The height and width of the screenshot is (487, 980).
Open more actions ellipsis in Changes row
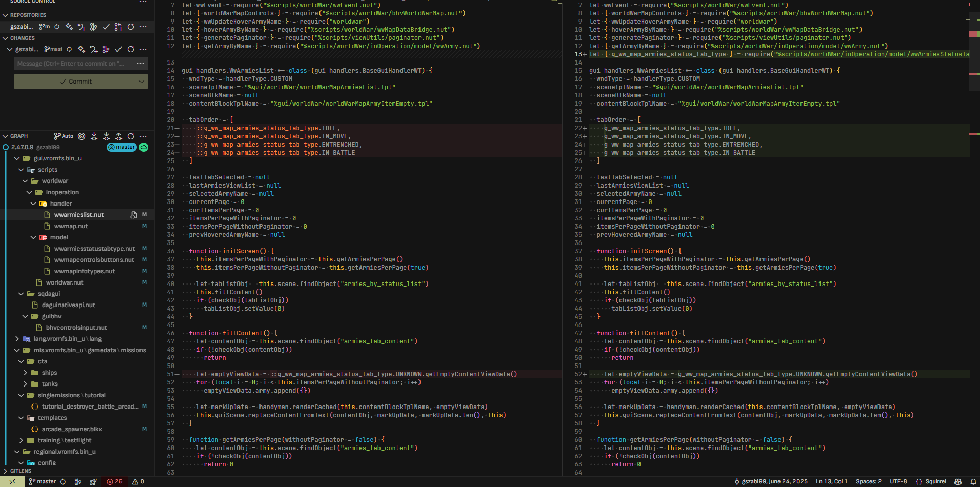pos(143,49)
